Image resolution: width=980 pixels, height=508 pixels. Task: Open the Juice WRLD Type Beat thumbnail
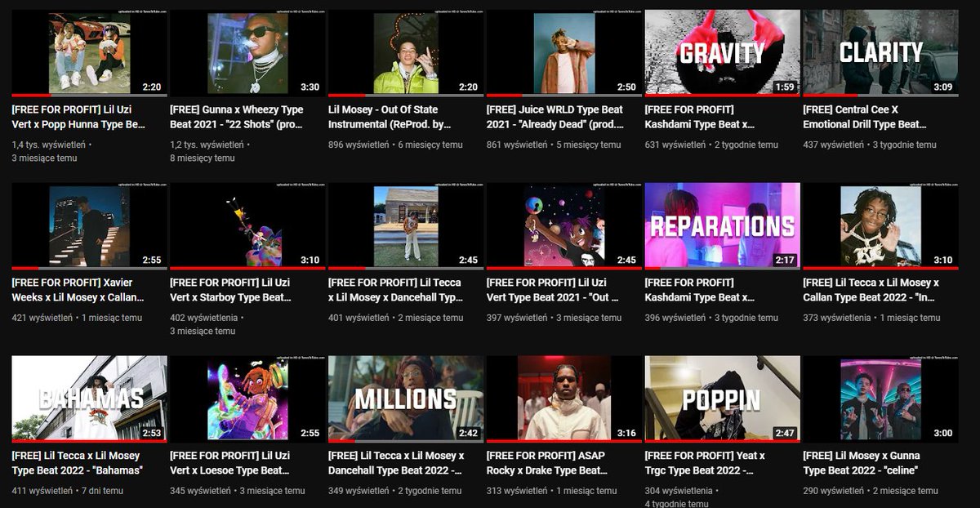564,53
